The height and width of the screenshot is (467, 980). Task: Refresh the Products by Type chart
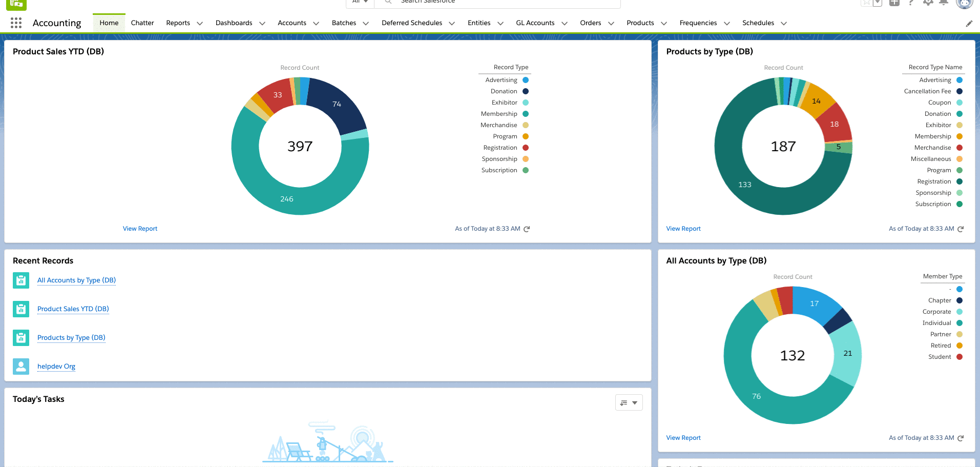click(x=961, y=229)
